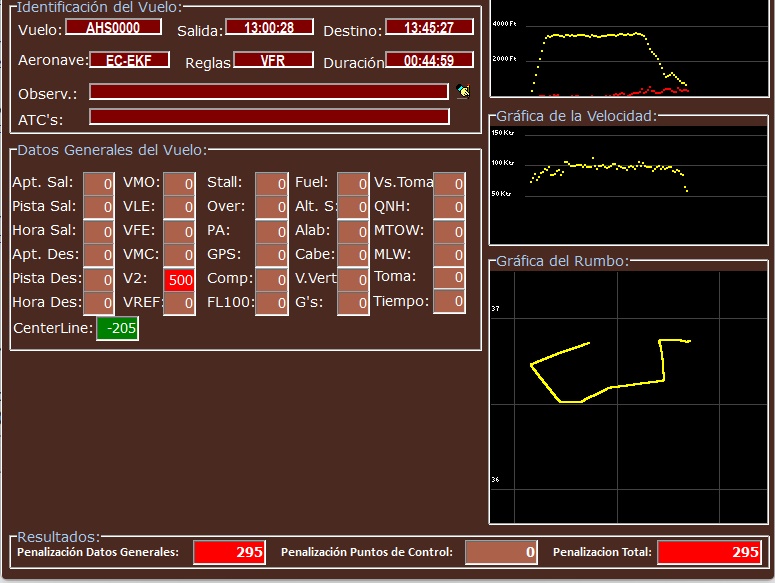775x583 pixels.
Task: Focus the Observ. text field
Action: coord(268,92)
